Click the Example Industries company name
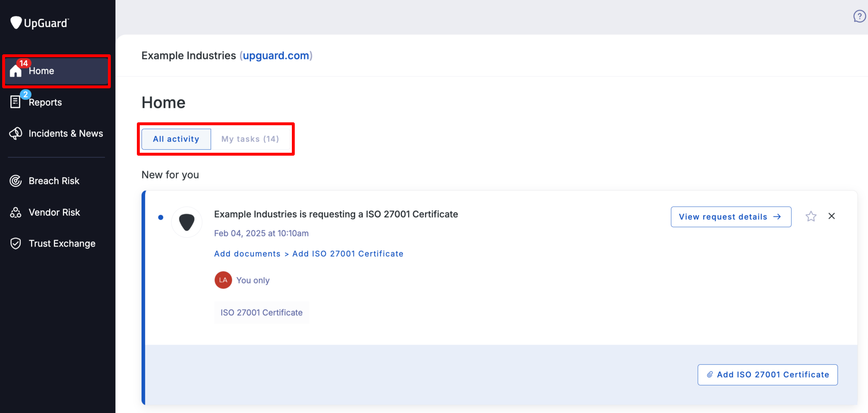Image resolution: width=868 pixels, height=413 pixels. tap(189, 55)
